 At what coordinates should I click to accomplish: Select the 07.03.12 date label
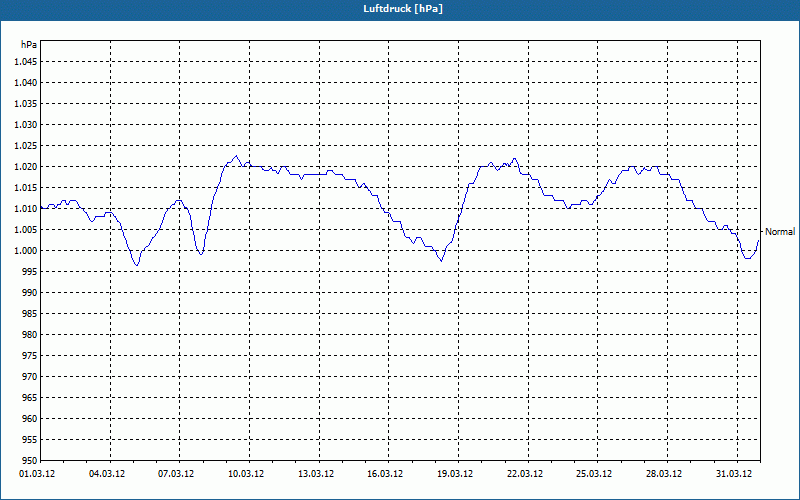(x=176, y=474)
